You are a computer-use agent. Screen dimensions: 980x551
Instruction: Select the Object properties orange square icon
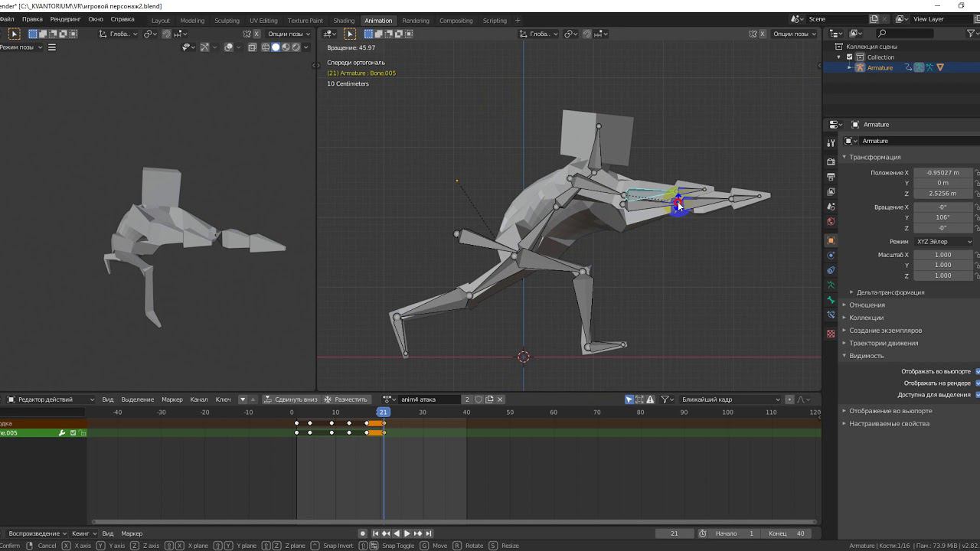[831, 240]
